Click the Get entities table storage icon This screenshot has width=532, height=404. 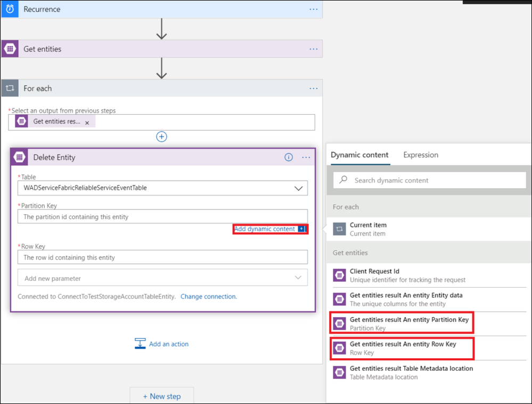click(x=10, y=49)
